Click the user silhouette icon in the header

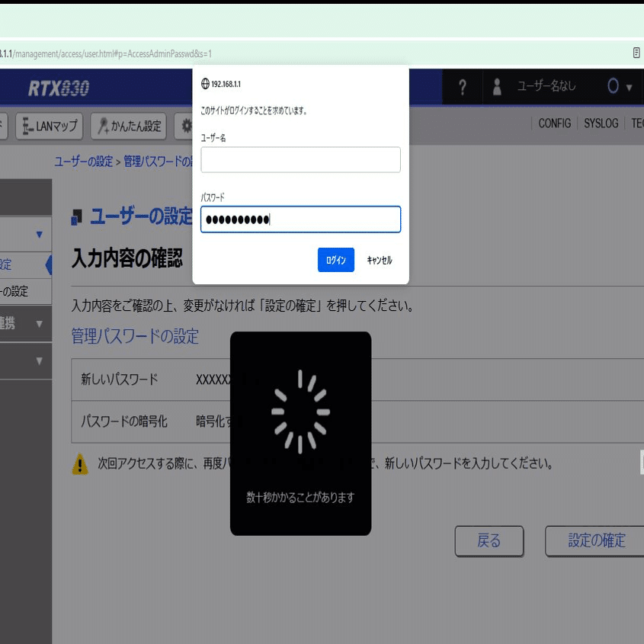(x=495, y=88)
